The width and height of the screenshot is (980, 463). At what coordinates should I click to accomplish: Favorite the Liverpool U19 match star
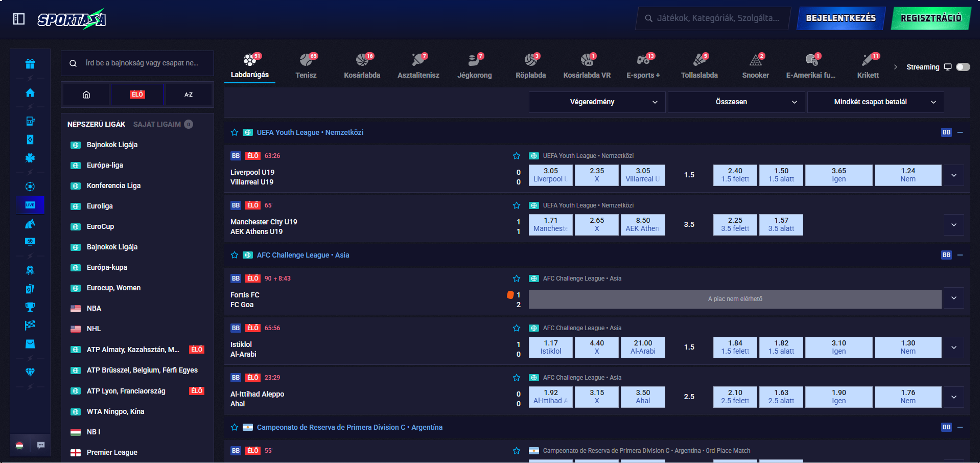[x=517, y=156]
